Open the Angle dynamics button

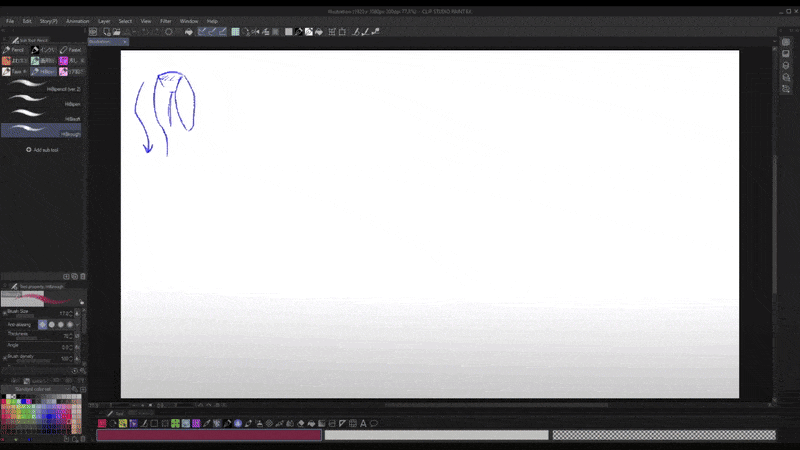77,347
